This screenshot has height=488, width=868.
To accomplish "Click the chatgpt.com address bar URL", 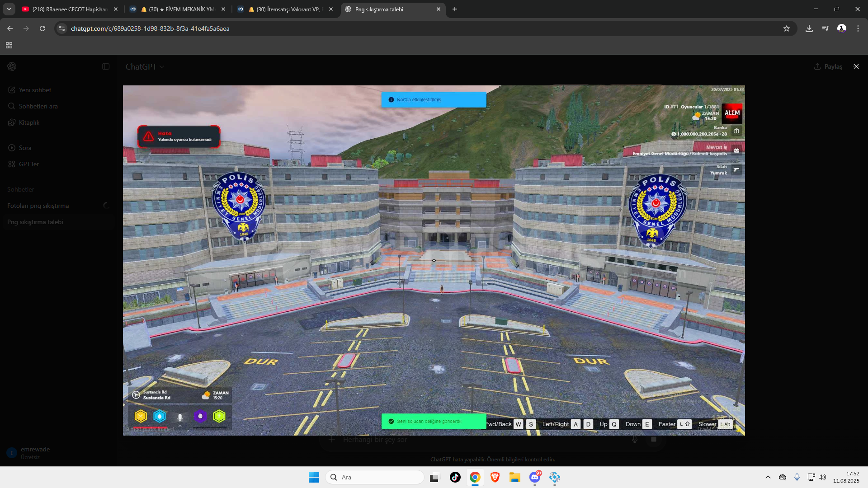I will 150,28.
